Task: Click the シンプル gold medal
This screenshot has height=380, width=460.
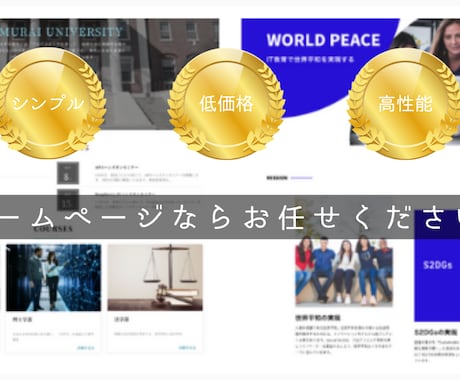Action: tap(49, 103)
